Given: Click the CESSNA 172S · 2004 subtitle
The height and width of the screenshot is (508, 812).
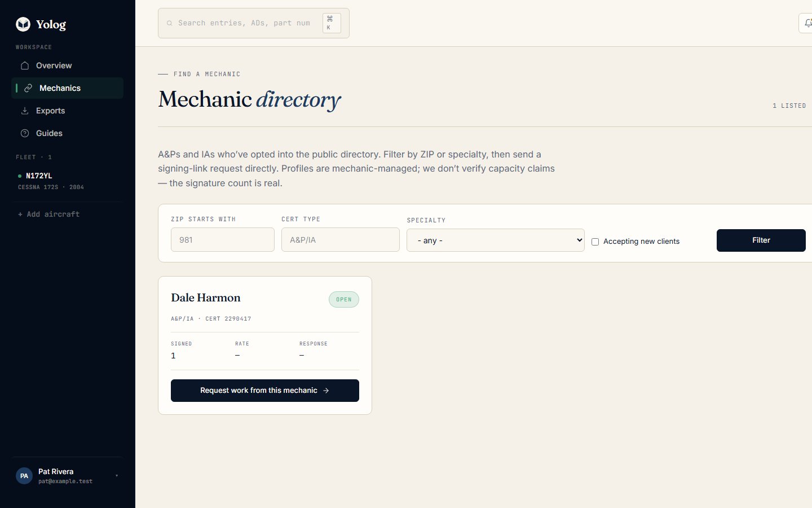Looking at the screenshot, I should 51,187.
